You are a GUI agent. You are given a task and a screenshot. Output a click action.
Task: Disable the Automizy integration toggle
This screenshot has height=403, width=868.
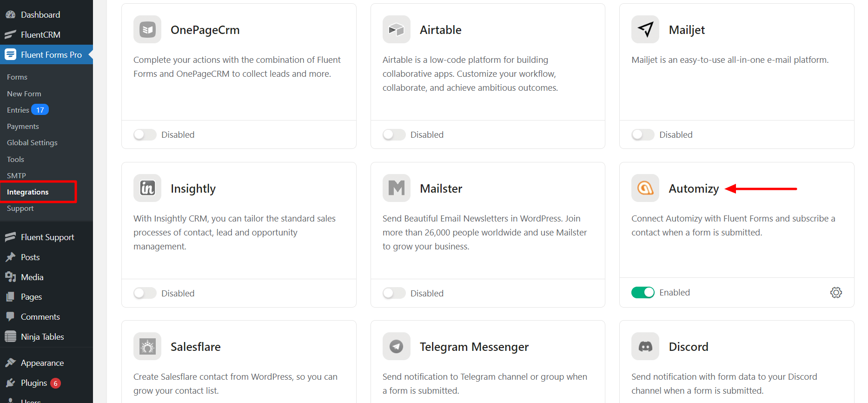tap(643, 293)
